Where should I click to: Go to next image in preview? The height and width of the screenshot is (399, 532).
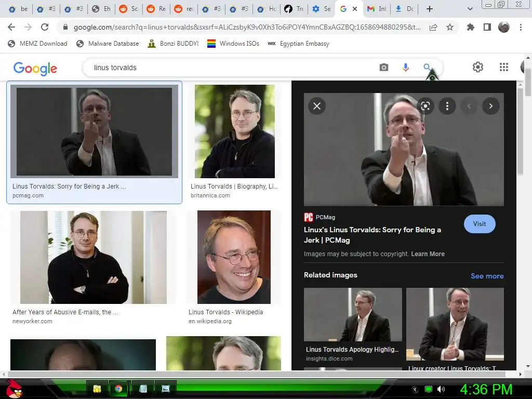tap(490, 106)
